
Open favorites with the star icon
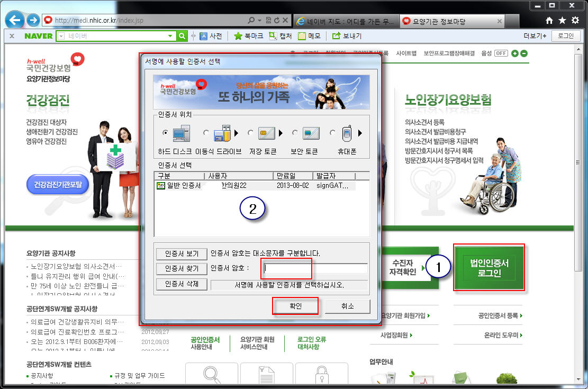[562, 20]
